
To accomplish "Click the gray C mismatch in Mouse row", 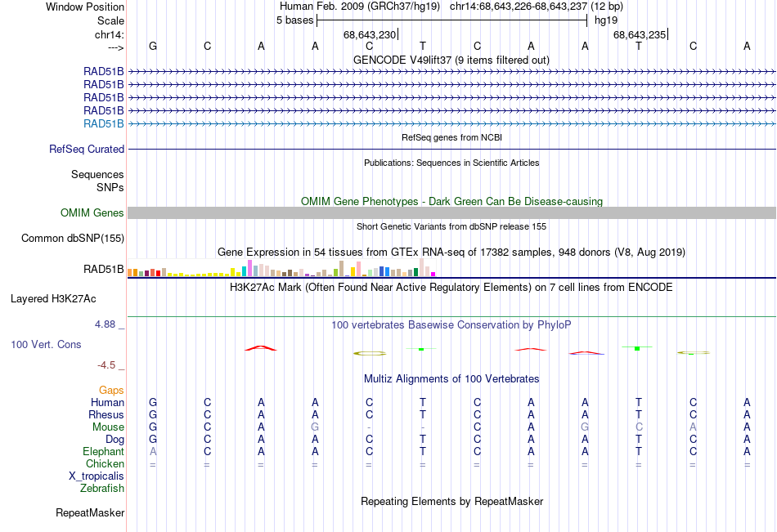I will point(639,427).
